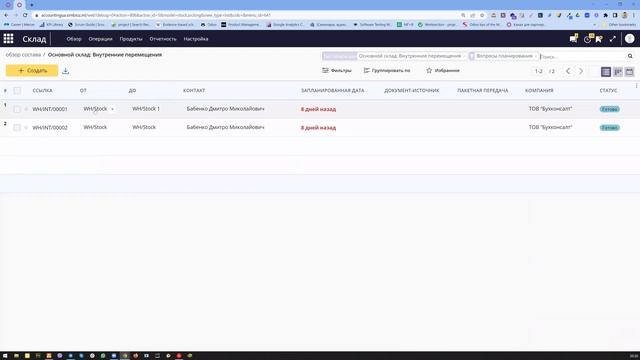Sort by ПАКЕТНАЯ ПЕРЕДАЧА column header
The image size is (640, 360).
pos(482,91)
